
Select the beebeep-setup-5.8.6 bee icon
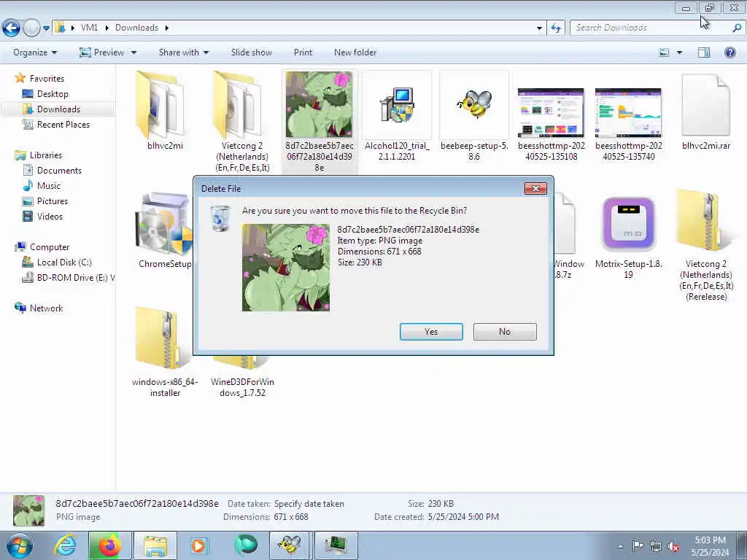tap(474, 104)
